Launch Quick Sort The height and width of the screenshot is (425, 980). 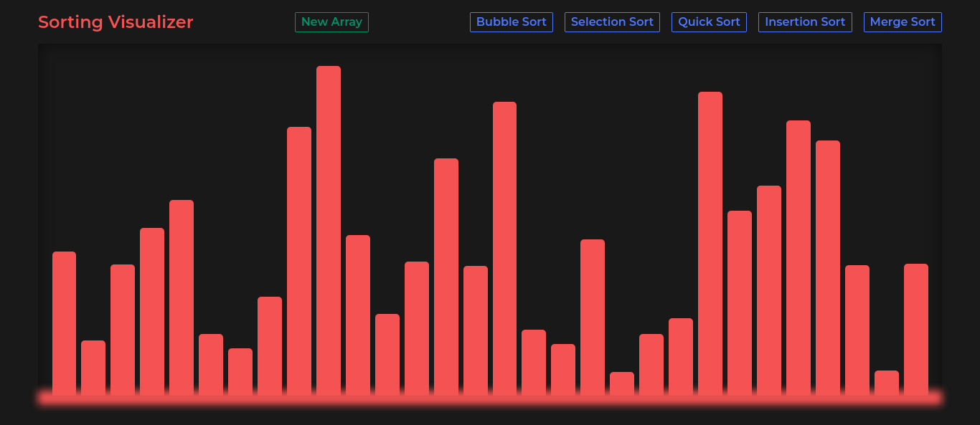(709, 22)
